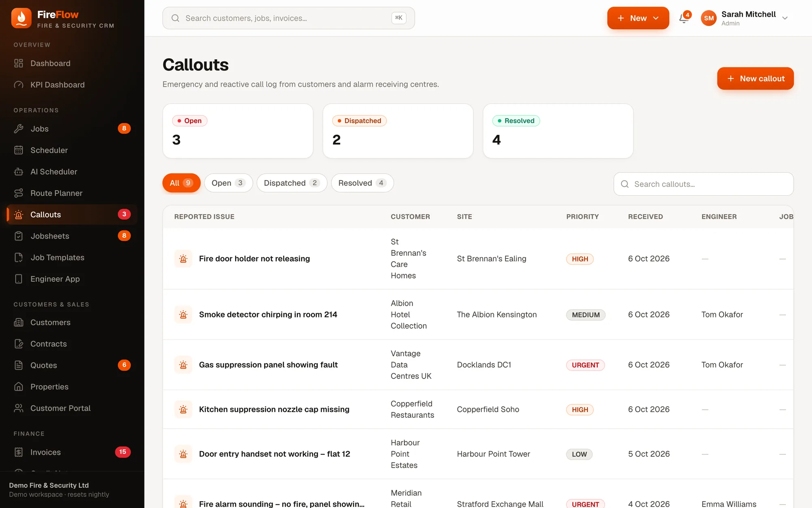
Task: Open Kitchen suppression nozzle cap missing row
Action: click(x=478, y=410)
